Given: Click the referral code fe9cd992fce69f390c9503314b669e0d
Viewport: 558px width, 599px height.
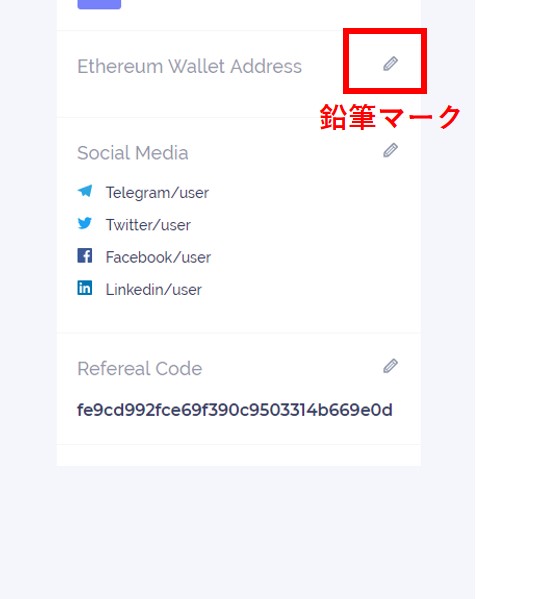Looking at the screenshot, I should (x=235, y=410).
